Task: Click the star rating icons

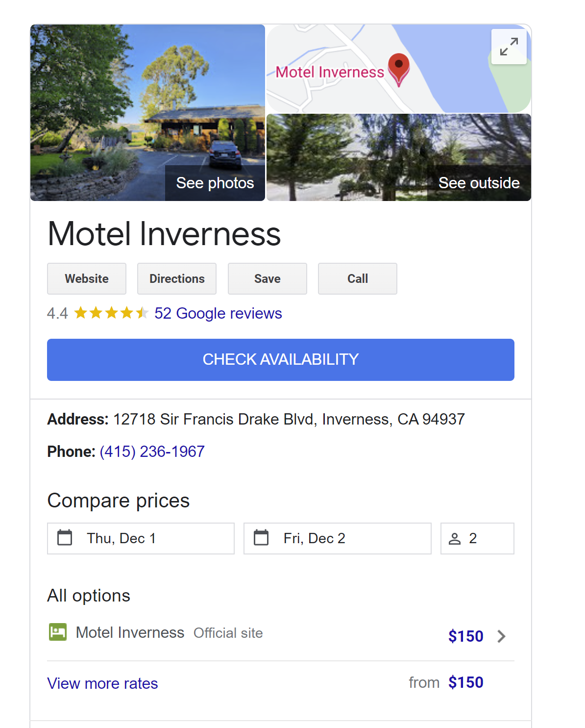Action: coord(111,313)
